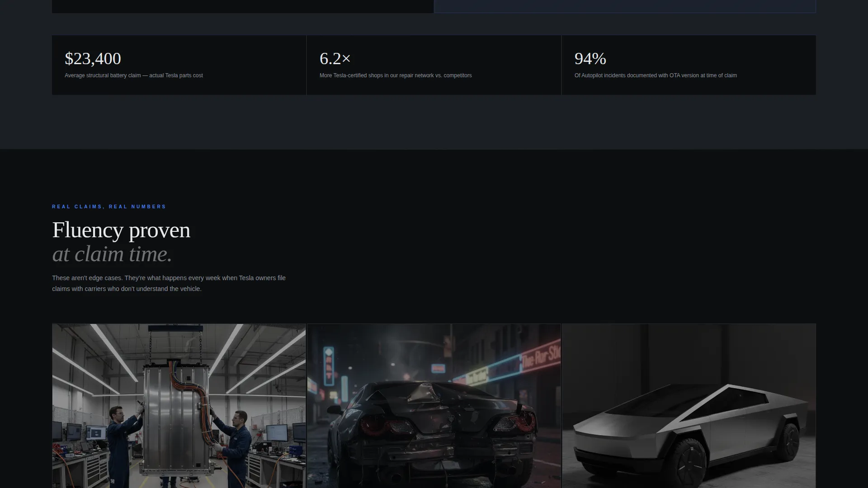
Task: Open the battery pack workshop image card
Action: pos(179,406)
